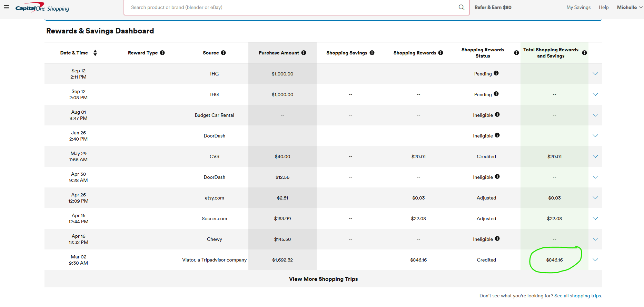Click Ineligible info icon for Jun 26 DoorDash
Screen dimensions: 644x307
[x=497, y=135]
